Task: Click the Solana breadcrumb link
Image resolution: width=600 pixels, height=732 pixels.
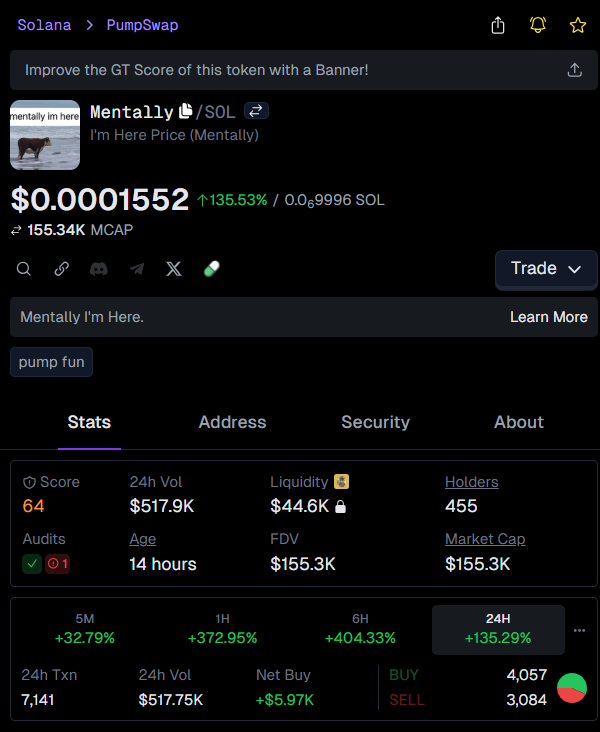Action: pos(44,25)
